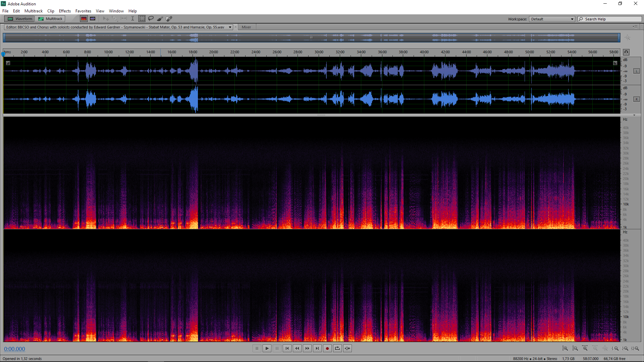Toggle the Spectral Frequency Display
This screenshot has height=362, width=644.
[84, 19]
